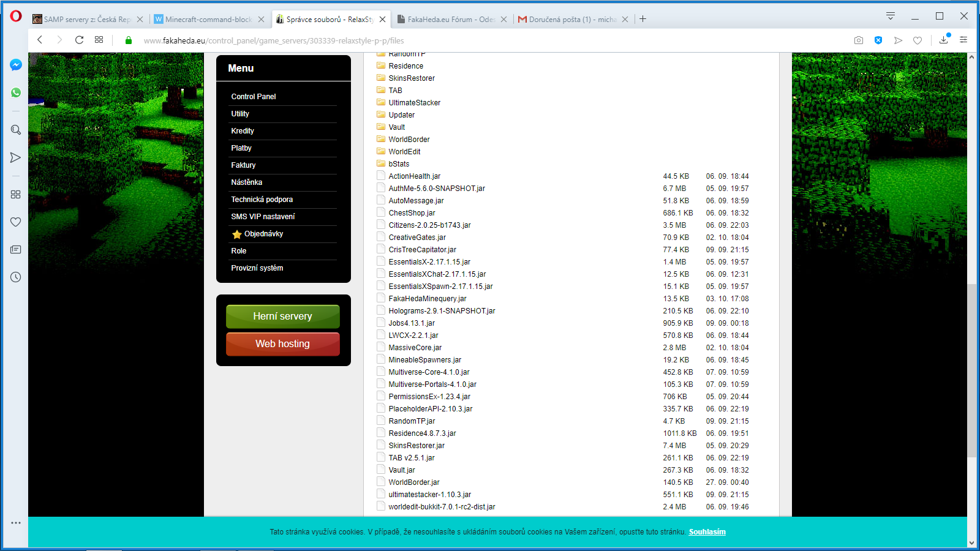This screenshot has width=980, height=551.
Task: Select file worldedit-bukkit-7.0.1-rc2-dist.jar
Action: 442,507
